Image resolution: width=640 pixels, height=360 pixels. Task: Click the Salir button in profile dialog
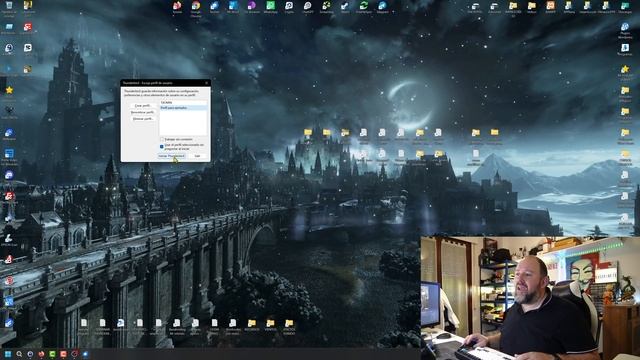point(198,156)
